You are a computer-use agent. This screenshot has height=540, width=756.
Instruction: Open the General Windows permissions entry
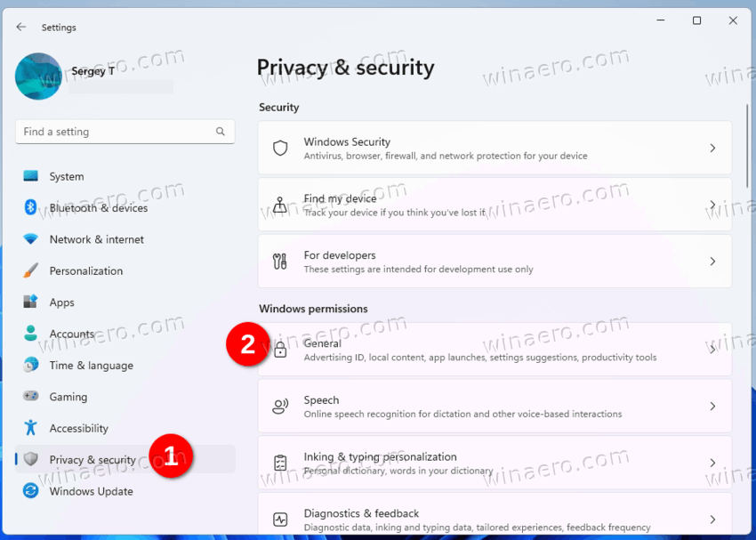click(495, 350)
